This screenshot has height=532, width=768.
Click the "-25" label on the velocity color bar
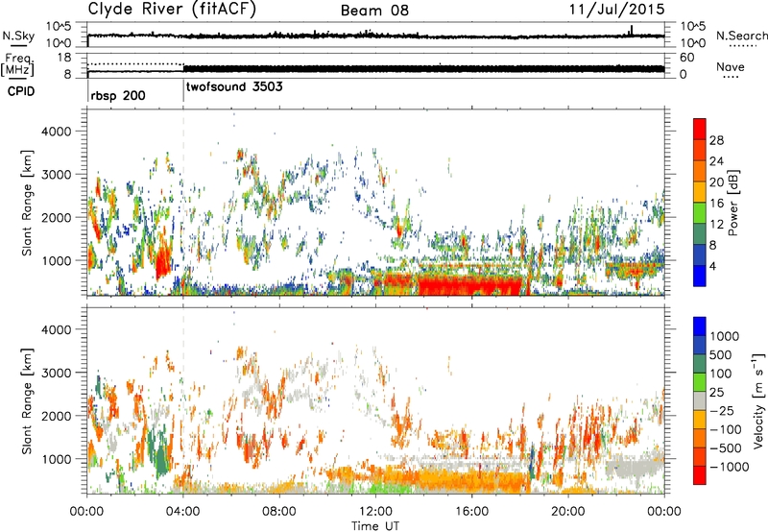click(x=722, y=410)
